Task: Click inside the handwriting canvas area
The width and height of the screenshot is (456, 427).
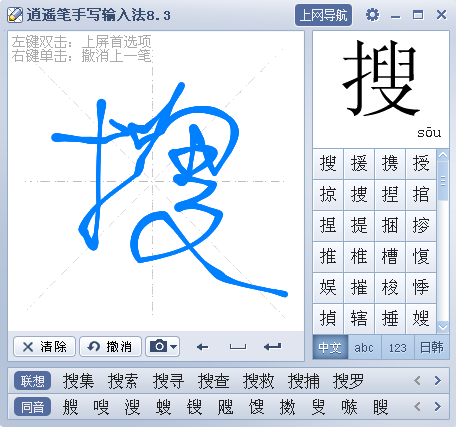Action: (156, 182)
